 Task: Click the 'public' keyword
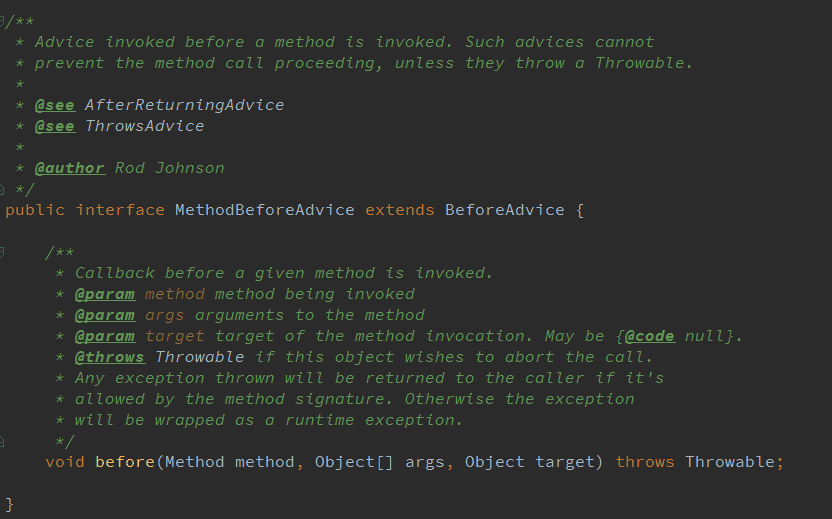(x=35, y=210)
